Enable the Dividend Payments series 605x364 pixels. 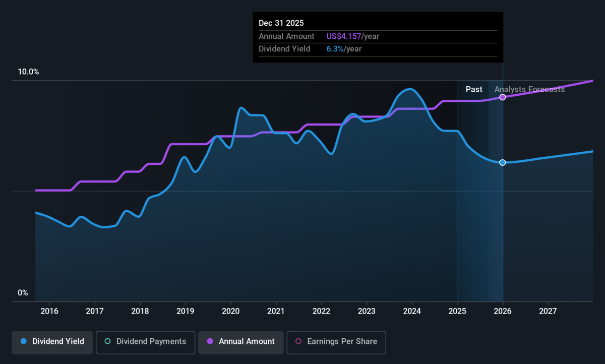(x=146, y=342)
